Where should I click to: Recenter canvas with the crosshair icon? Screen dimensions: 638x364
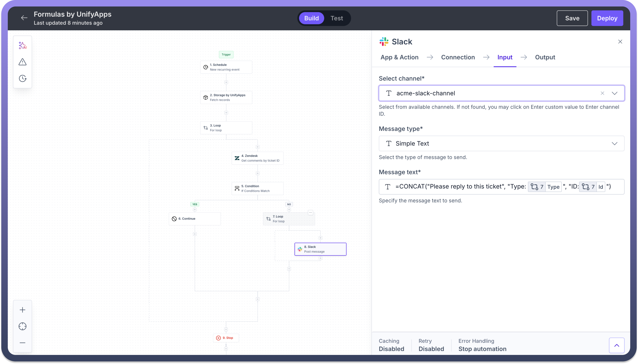pos(23,326)
